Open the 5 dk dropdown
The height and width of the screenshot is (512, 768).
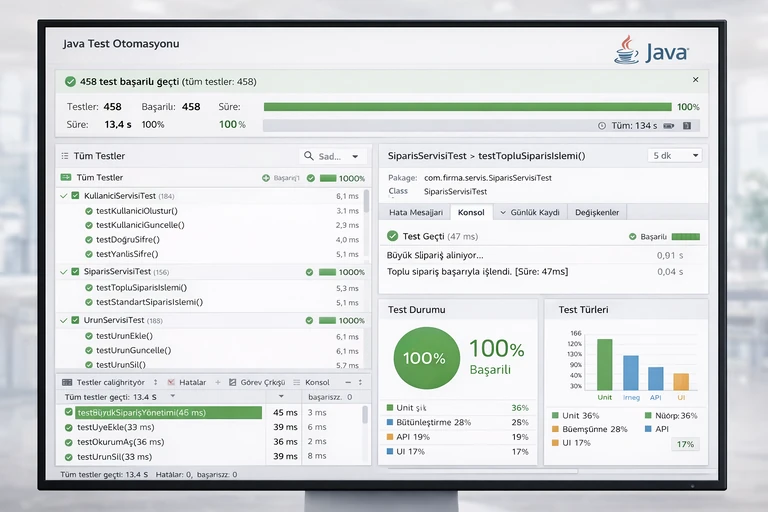676,156
